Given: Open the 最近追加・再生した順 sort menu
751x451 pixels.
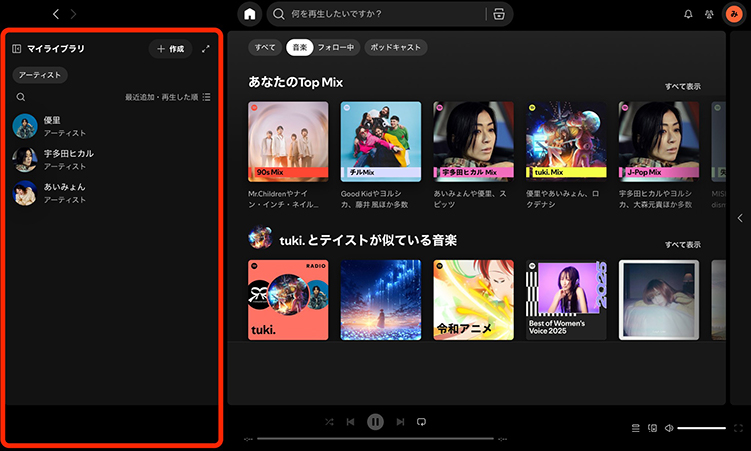Looking at the screenshot, I should (x=168, y=97).
